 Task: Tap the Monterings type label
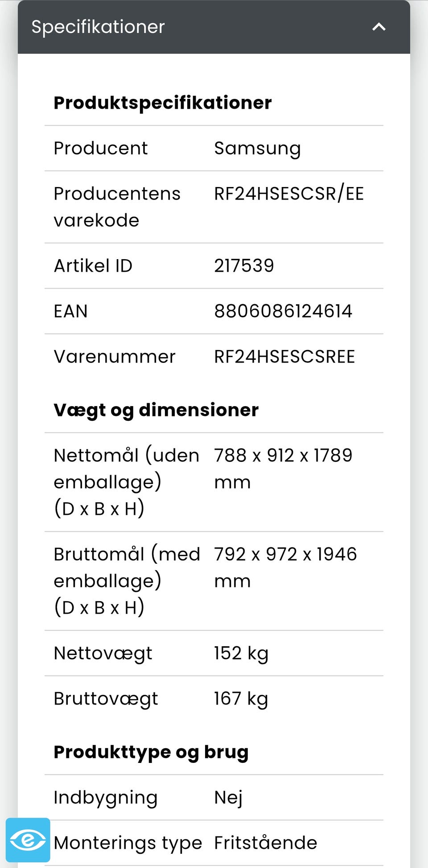tap(128, 843)
